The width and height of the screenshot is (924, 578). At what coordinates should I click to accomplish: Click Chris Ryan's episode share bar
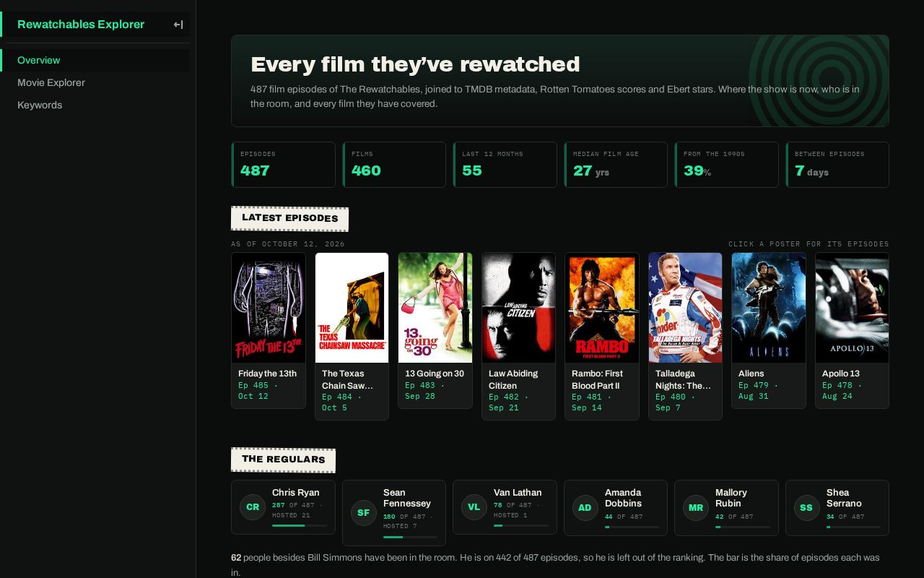[300, 526]
